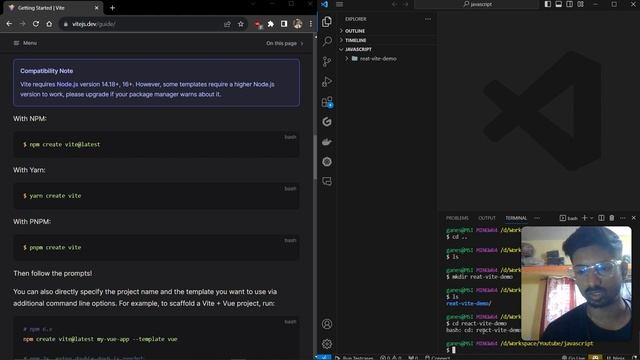This screenshot has width=640, height=360.
Task: Open Customize Layout icon in title bar
Action: [x=580, y=4]
